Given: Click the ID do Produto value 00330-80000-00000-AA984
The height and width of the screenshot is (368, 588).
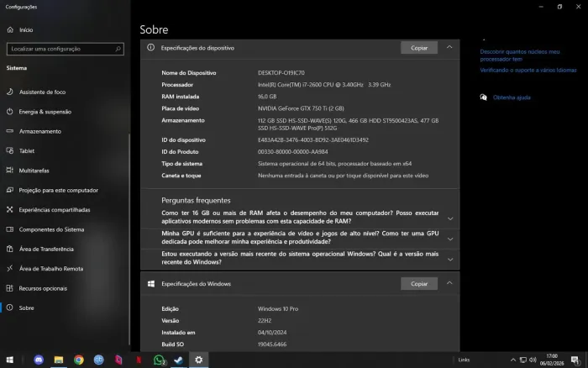Looking at the screenshot, I should click(292, 152).
